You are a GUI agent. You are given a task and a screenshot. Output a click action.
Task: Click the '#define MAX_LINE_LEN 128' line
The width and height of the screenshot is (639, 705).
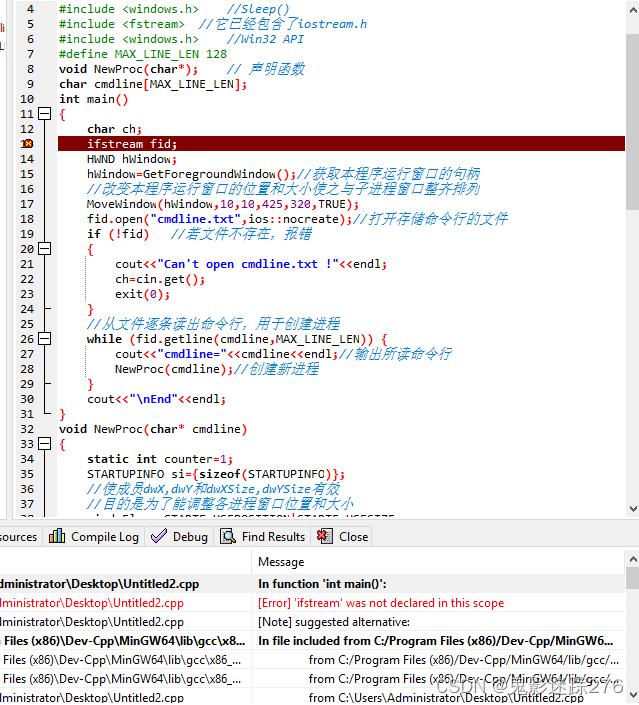click(143, 54)
